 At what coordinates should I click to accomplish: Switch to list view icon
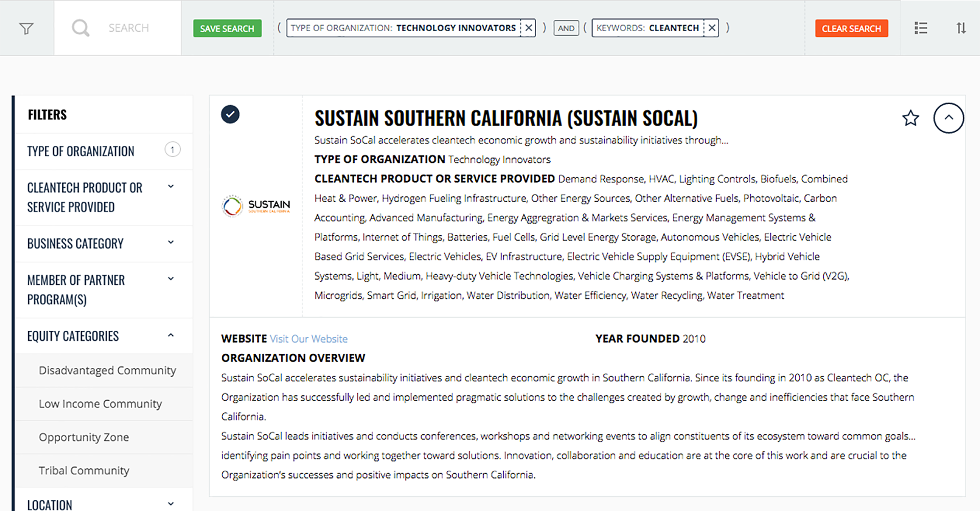[x=921, y=28]
